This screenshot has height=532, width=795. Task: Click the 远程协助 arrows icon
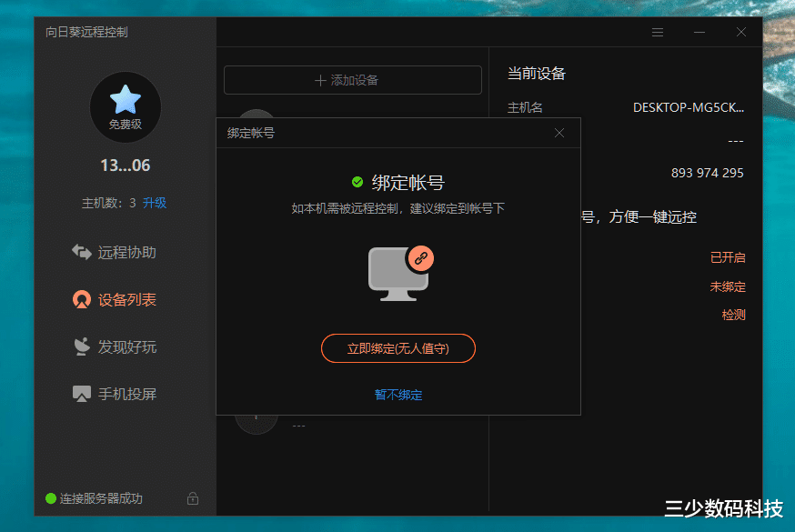[x=82, y=252]
